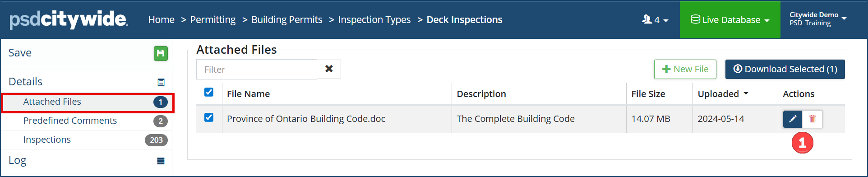Screen dimensions: 868x177
Task: Sort by the Uploaded column arrow
Action: (746, 93)
